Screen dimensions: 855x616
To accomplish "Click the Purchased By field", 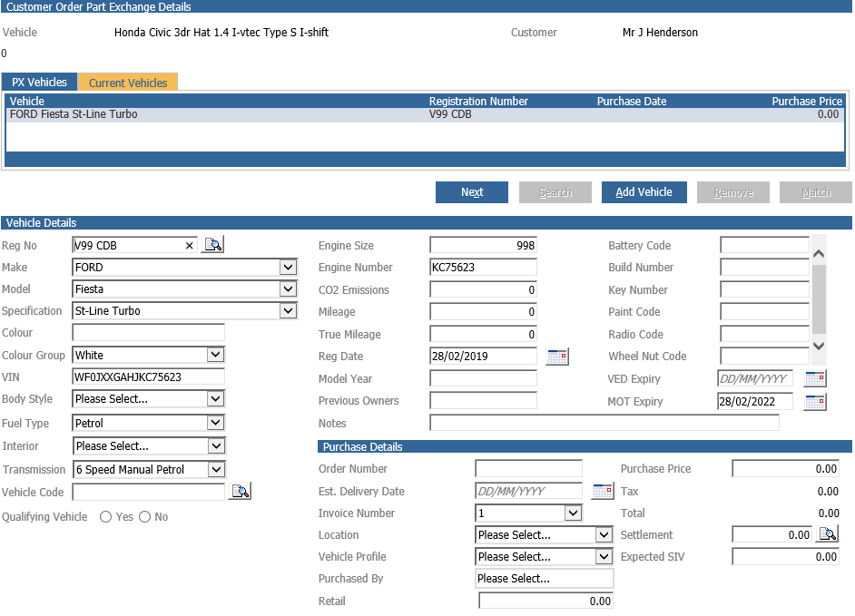I will tap(545, 579).
